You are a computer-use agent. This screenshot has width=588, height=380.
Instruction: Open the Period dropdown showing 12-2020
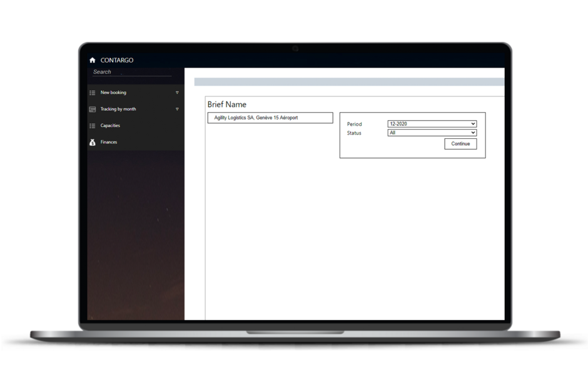[432, 124]
